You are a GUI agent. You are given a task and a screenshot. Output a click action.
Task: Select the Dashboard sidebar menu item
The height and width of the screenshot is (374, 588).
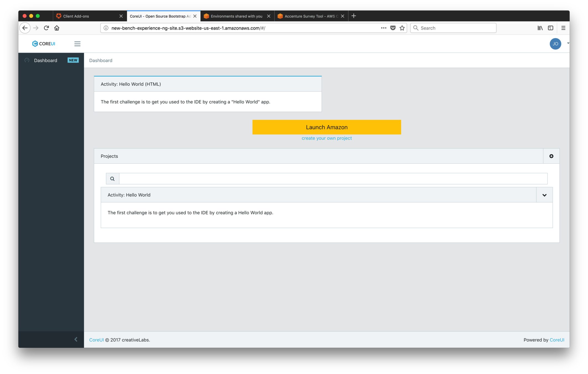point(46,60)
